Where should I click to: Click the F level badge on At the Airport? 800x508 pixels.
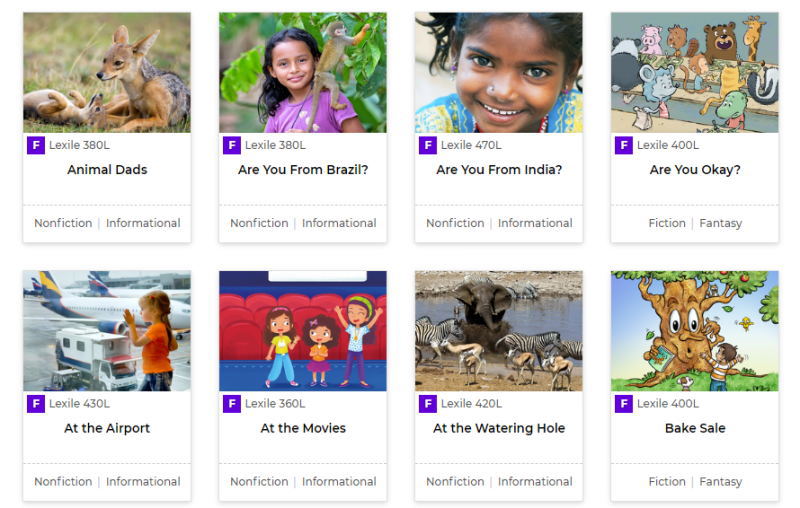[36, 404]
